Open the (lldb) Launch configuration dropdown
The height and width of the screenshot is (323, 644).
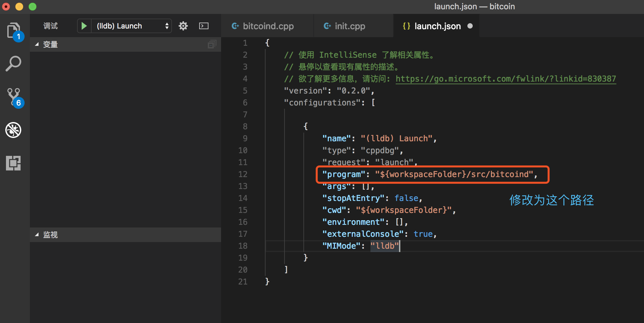[x=131, y=26]
